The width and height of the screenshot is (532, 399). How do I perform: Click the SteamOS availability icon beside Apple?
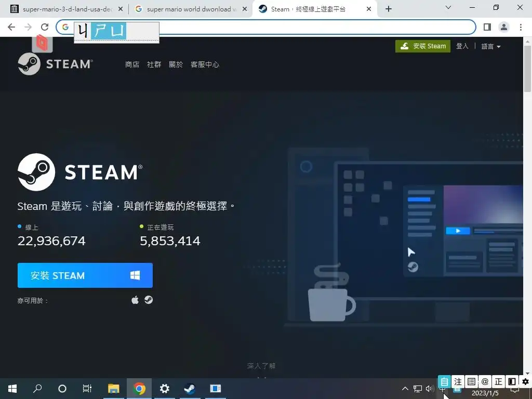149,300
